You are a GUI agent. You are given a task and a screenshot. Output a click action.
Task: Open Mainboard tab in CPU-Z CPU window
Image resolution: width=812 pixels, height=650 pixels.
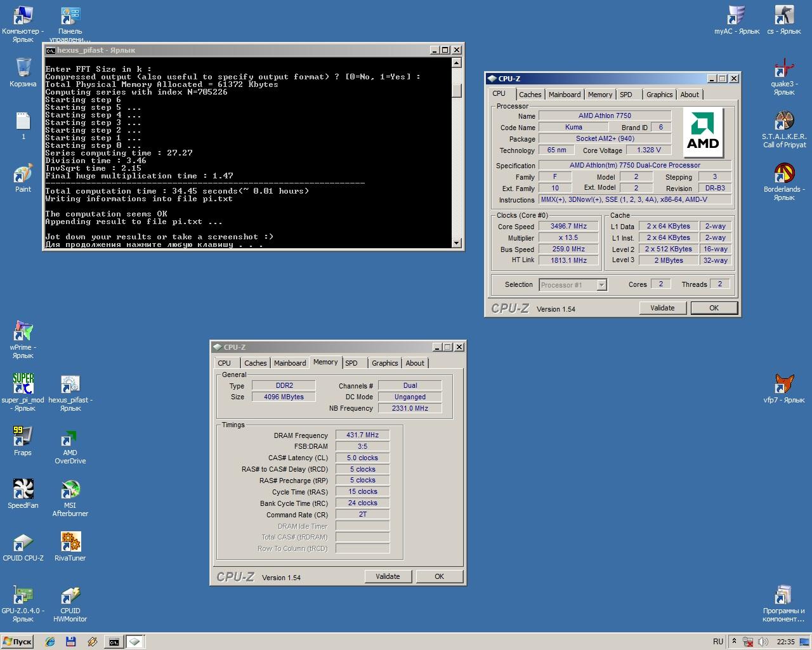(565, 95)
